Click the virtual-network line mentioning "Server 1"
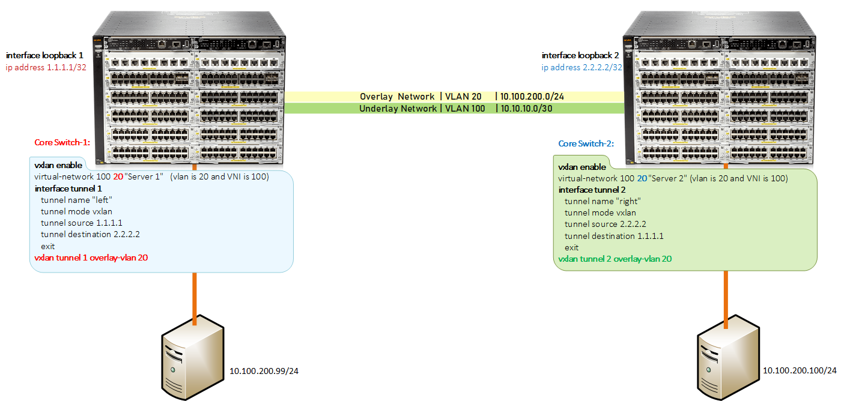The height and width of the screenshot is (401, 868). pos(152,176)
